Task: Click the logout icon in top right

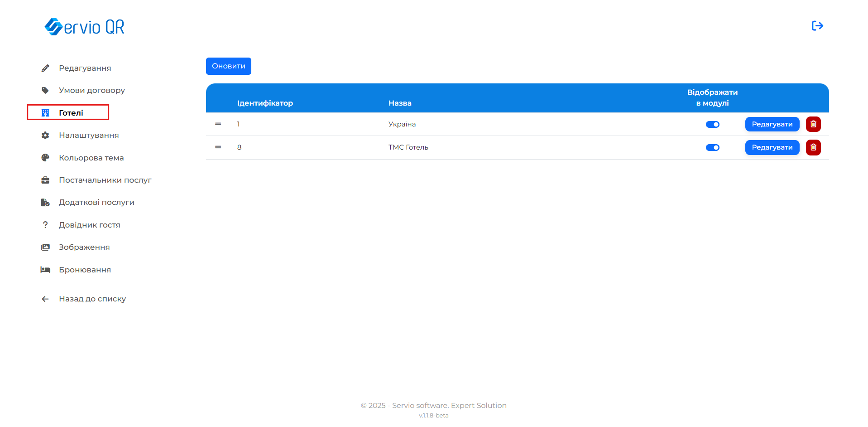Action: click(817, 26)
